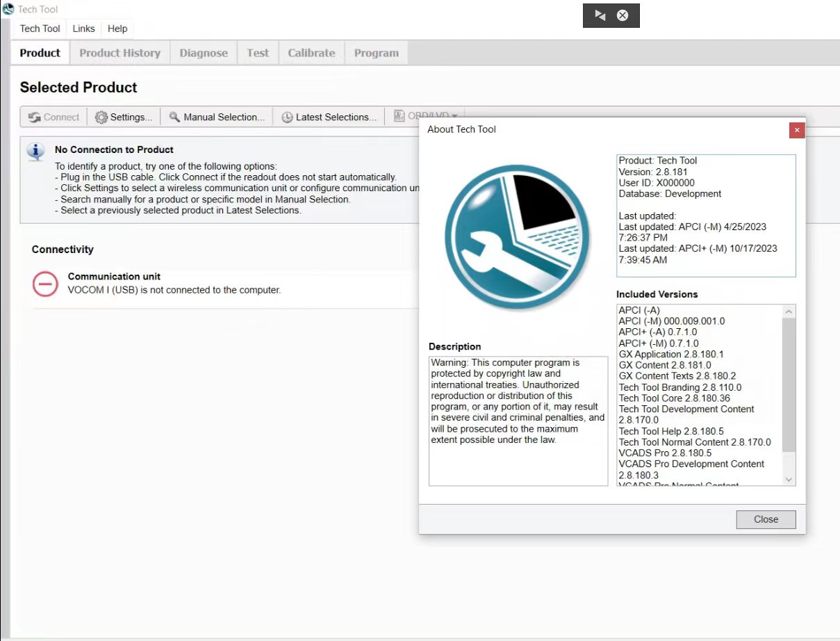Select APCI (-A) row in Included Versions
Screen dimensions: 840x641
pos(639,310)
